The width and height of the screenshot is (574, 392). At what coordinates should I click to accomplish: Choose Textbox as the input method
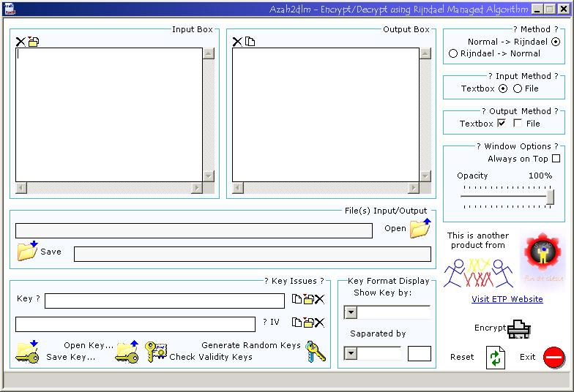pos(504,88)
